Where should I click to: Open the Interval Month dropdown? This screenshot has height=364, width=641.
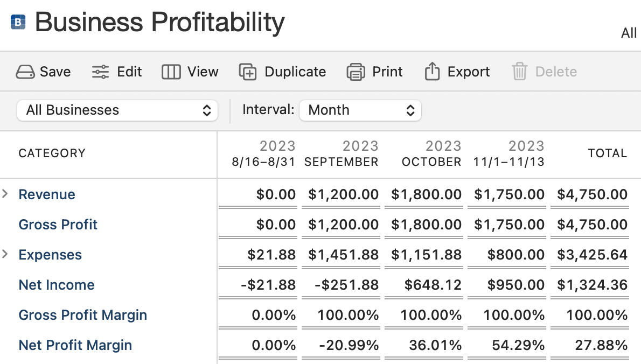pyautogui.click(x=360, y=110)
